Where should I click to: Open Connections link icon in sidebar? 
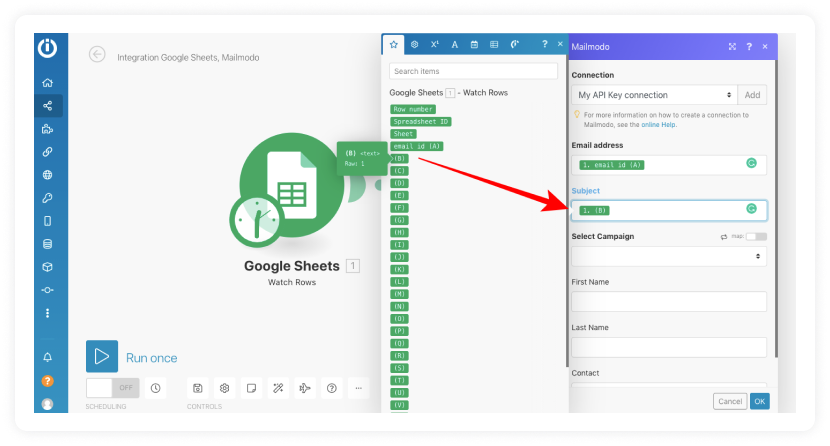click(48, 152)
